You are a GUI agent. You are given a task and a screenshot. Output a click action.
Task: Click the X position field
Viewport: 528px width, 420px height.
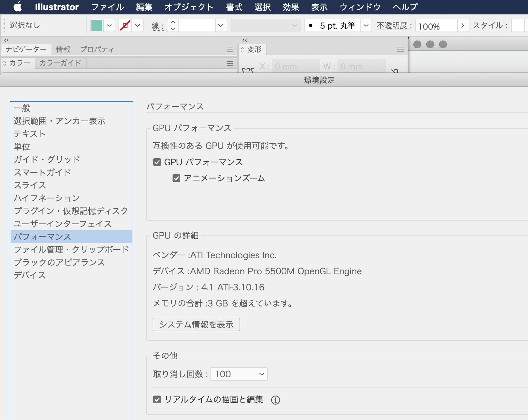coord(296,67)
